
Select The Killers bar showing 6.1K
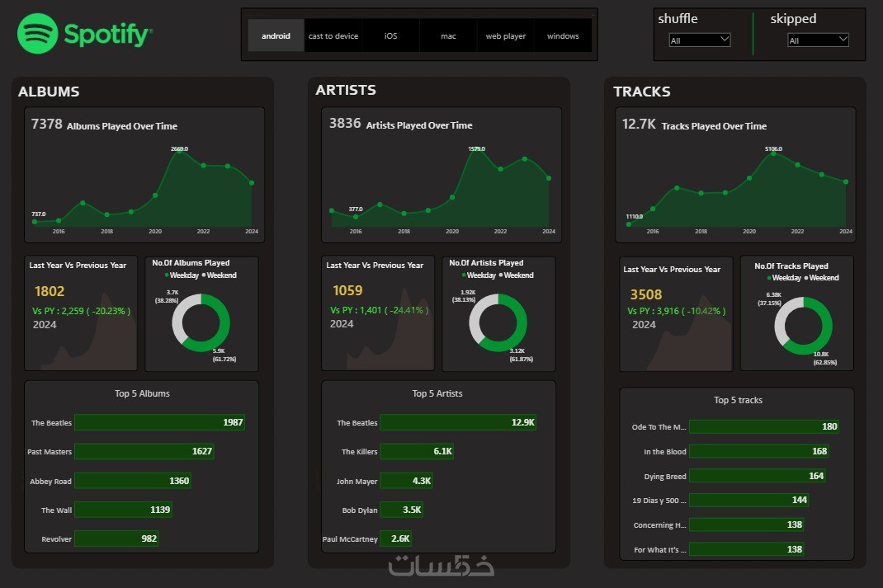tap(417, 451)
